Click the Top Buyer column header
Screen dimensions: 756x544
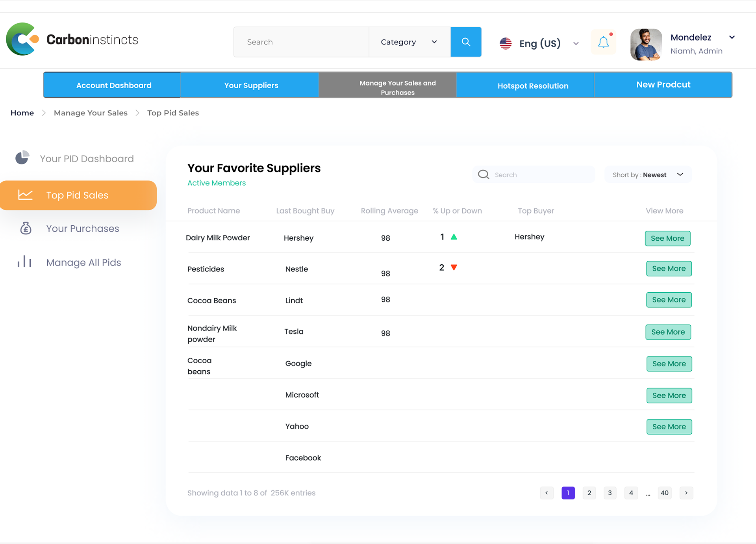point(536,211)
